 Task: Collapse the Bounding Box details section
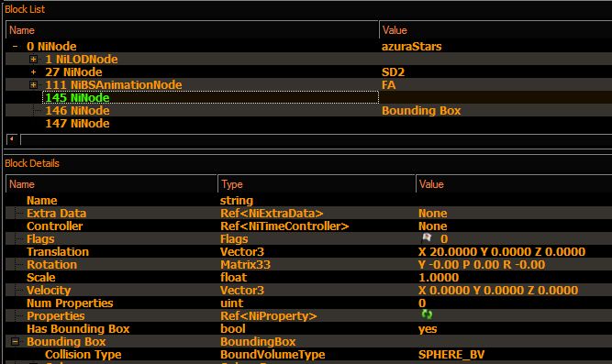tap(15, 342)
